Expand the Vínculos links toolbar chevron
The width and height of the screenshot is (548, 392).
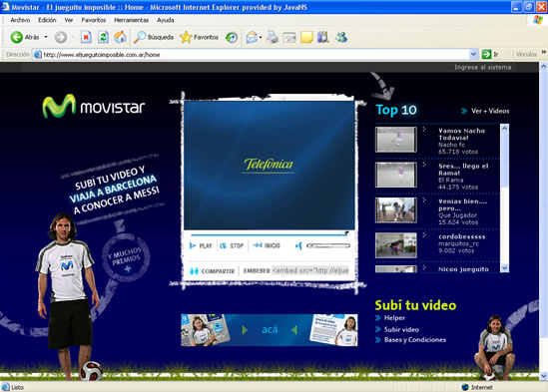tap(543, 53)
